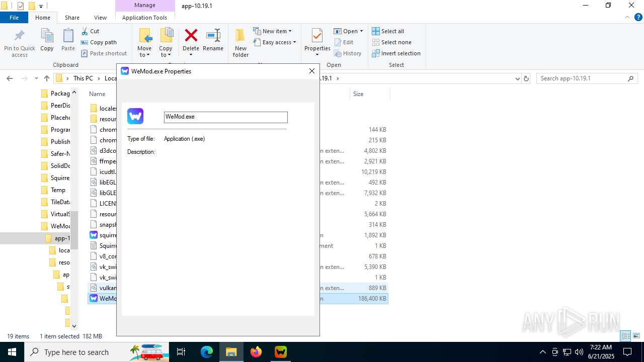Viewport: 644px width, 362px height.
Task: Click the Rename ribbon icon
Action: [213, 40]
